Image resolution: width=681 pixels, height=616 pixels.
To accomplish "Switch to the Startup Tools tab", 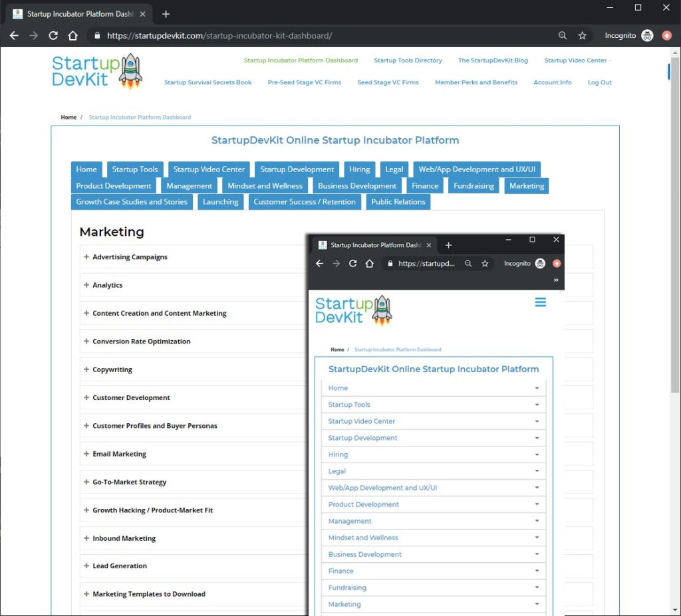I will pos(135,169).
